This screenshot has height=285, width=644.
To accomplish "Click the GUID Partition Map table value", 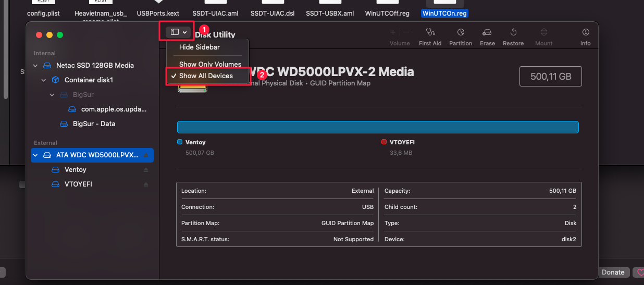I will 348,223.
